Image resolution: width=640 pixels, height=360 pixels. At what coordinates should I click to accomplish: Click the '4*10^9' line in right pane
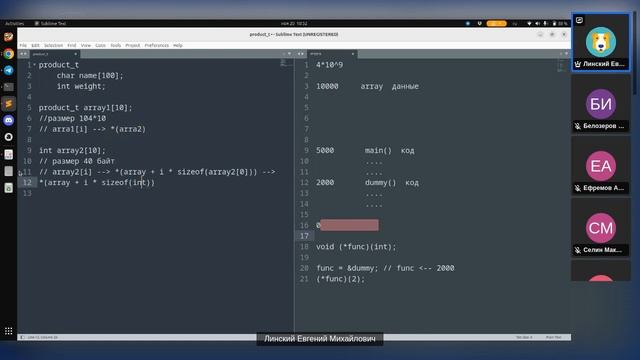[329, 65]
